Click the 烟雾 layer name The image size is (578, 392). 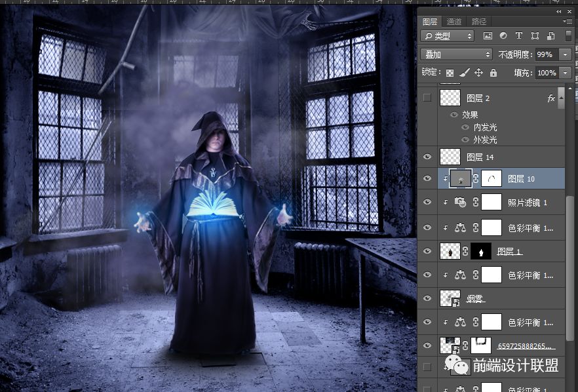476,299
